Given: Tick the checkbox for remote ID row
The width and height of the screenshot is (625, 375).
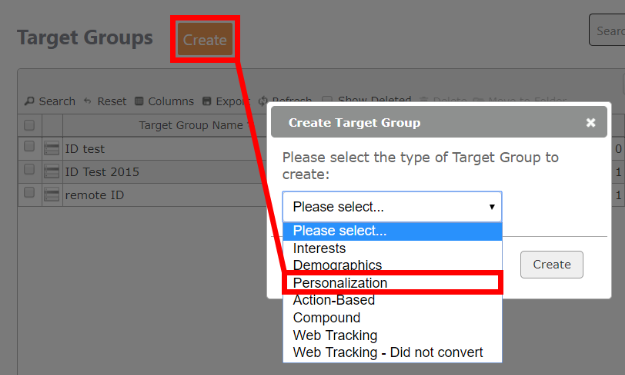Looking at the screenshot, I should tap(29, 192).
